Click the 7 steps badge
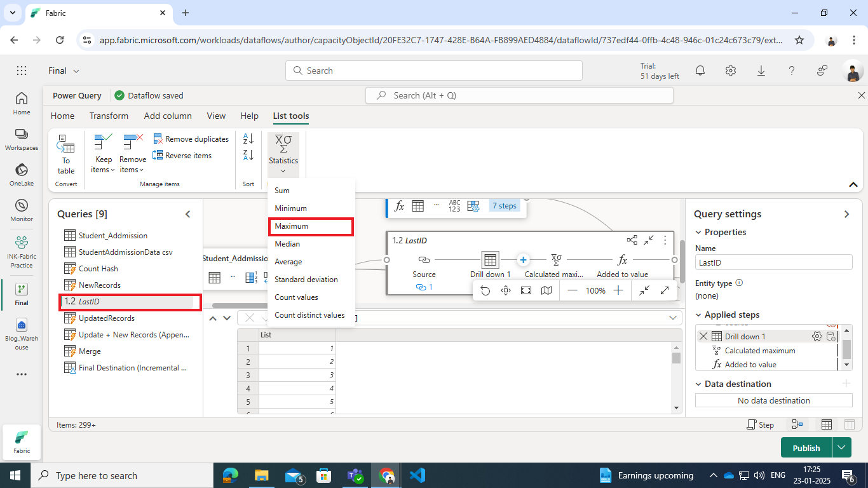Image resolution: width=868 pixels, height=488 pixels. click(505, 206)
